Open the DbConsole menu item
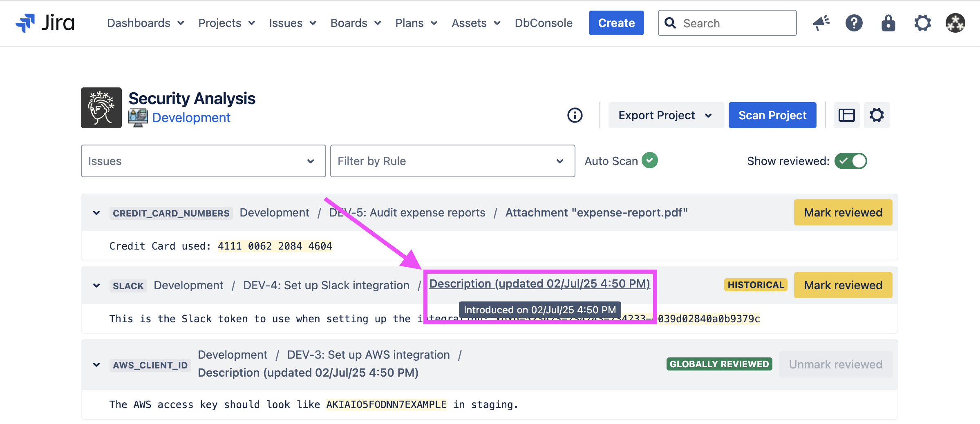This screenshot has height=424, width=980. (543, 23)
